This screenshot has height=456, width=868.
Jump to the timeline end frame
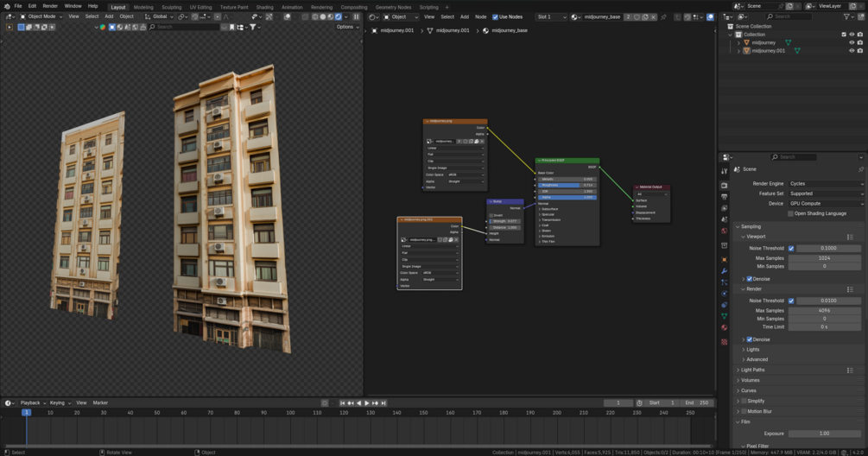[383, 403]
